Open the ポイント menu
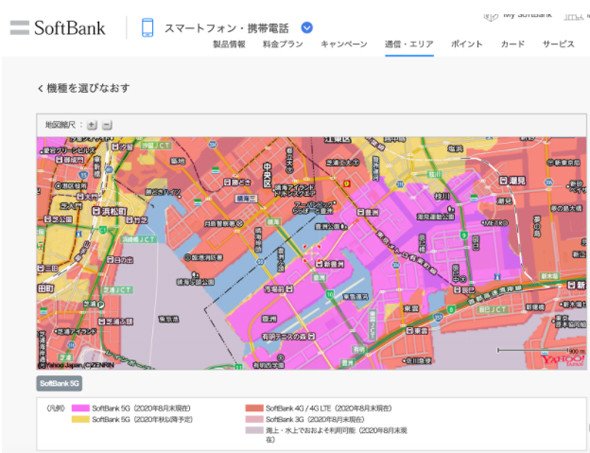The width and height of the screenshot is (590, 453). tap(467, 44)
